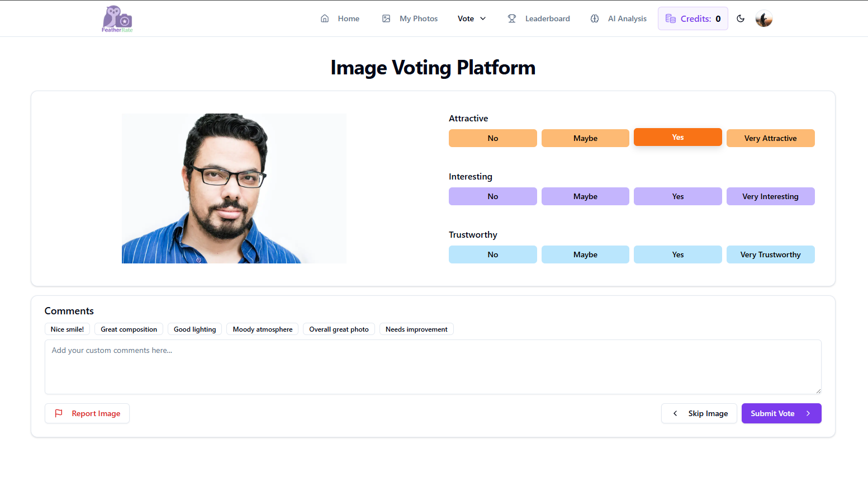The width and height of the screenshot is (868, 481).
Task: Select Very Interesting rating
Action: (771, 196)
